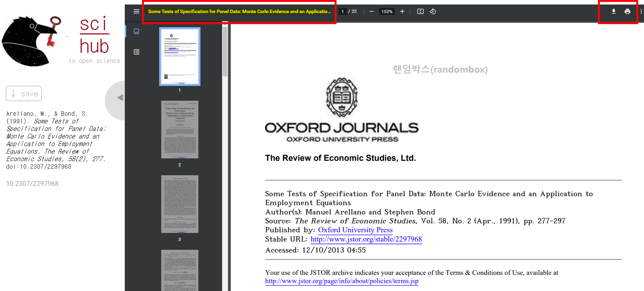Open the jstor.org/stable/2297968 link
Screen dimensions: 644x291
tap(366, 239)
